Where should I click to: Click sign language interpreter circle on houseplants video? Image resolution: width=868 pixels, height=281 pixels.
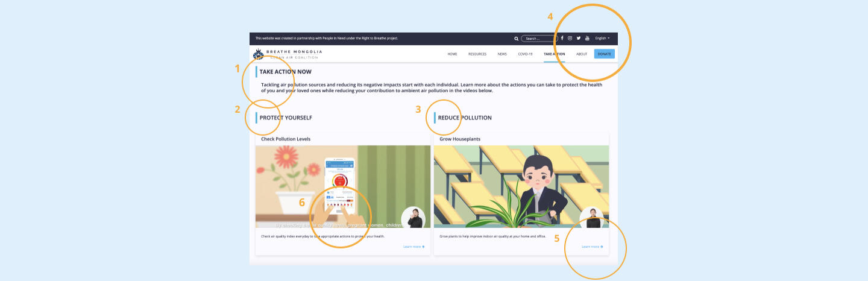point(591,218)
